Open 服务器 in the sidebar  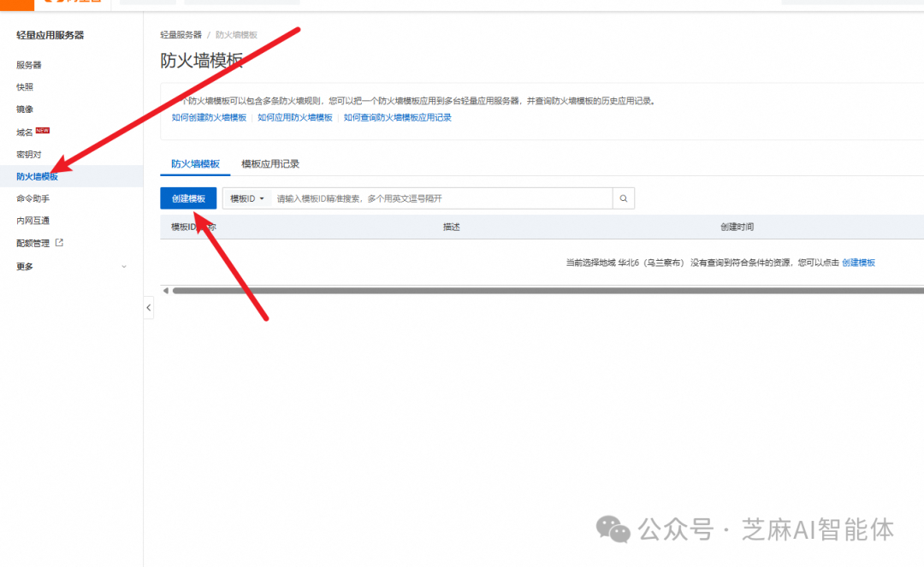coord(29,65)
